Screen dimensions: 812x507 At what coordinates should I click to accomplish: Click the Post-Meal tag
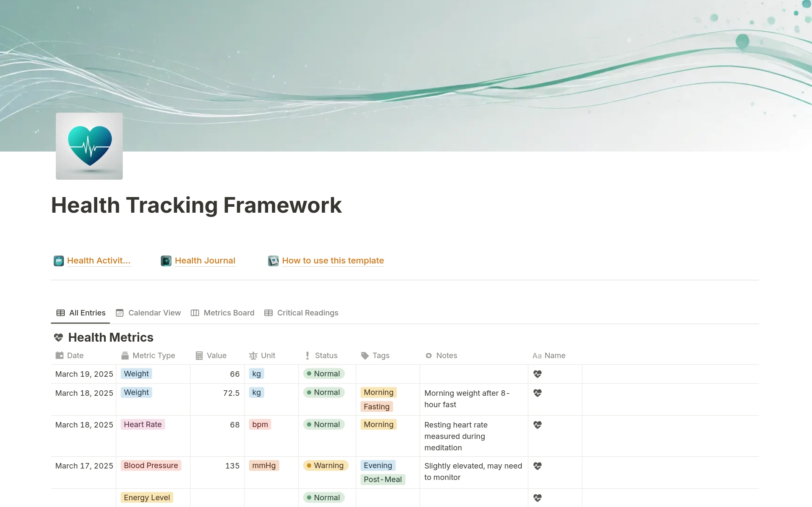[383, 480]
